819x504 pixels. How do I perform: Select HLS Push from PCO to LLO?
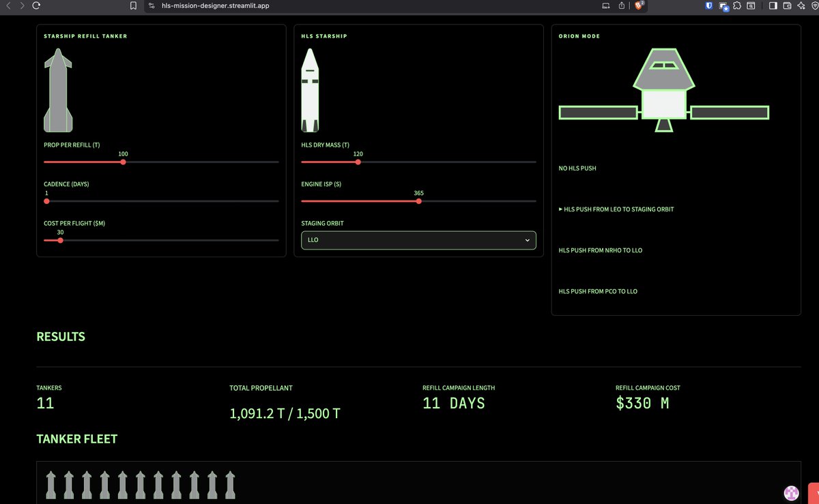[598, 291]
